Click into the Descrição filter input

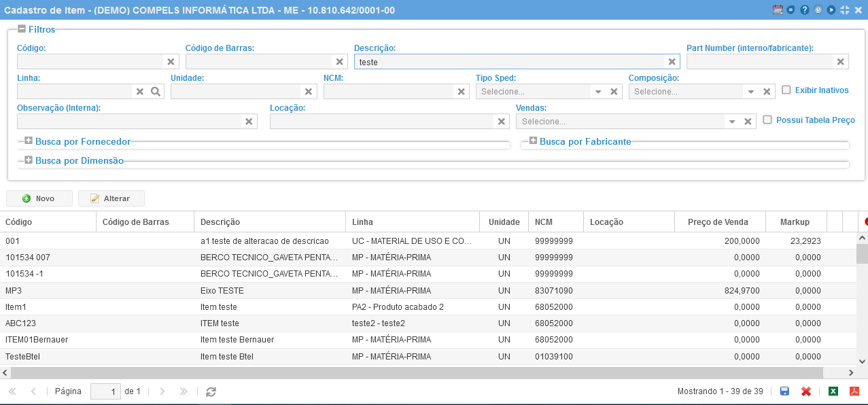tap(510, 62)
